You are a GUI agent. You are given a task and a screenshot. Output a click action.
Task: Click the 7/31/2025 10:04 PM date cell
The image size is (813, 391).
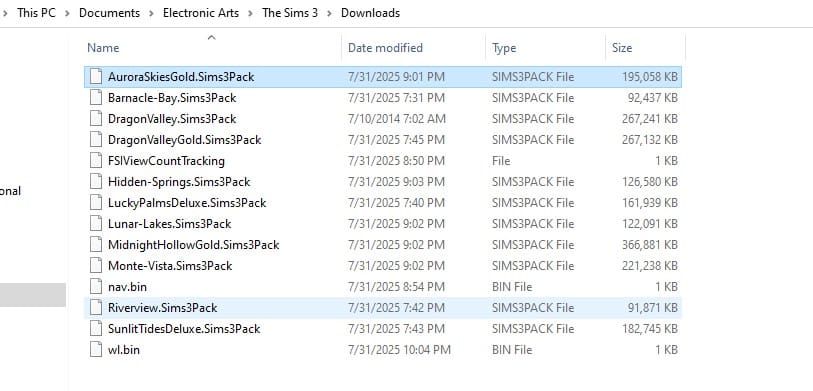pos(399,350)
